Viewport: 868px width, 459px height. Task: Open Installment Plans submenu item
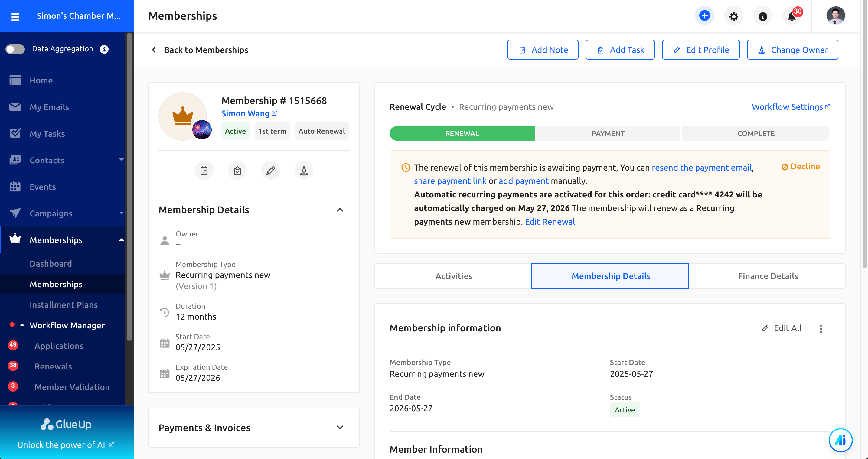coord(64,305)
